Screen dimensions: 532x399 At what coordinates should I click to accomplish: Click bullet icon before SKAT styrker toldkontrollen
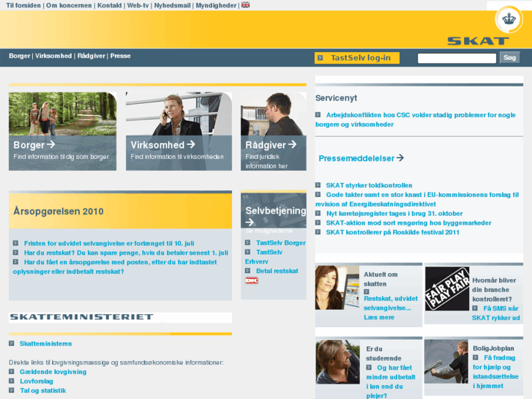(x=318, y=185)
